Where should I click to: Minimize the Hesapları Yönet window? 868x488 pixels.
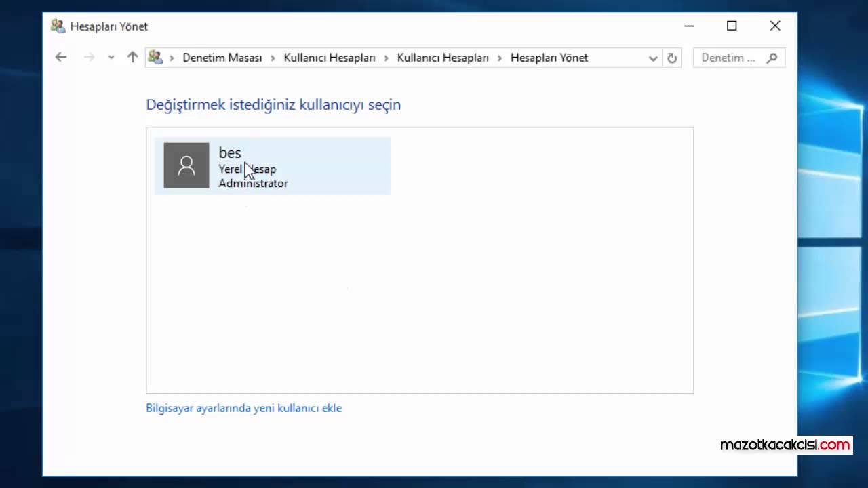(x=689, y=26)
